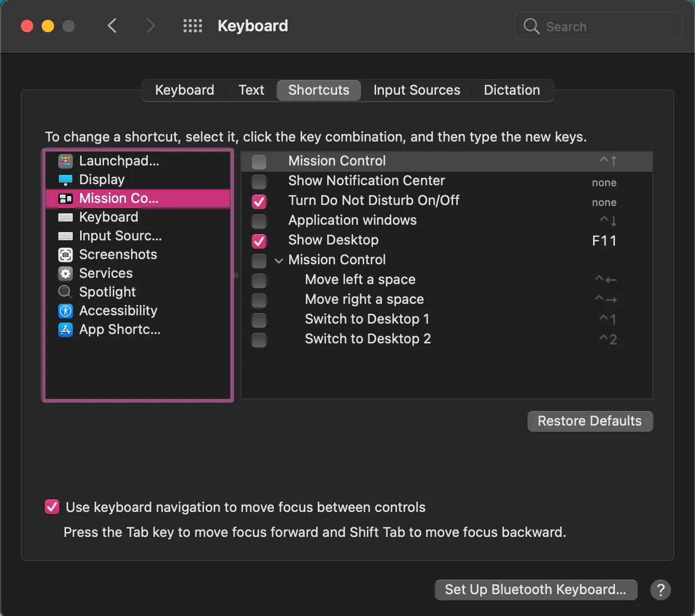Click the Accessibility icon in list
This screenshot has height=616, width=695.
coord(66,311)
